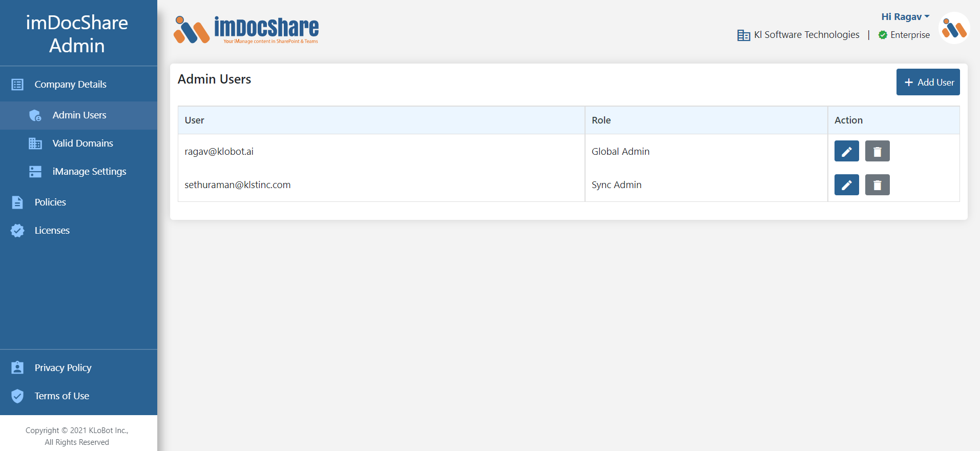Edit the sethuraman@klstinc.com user with pencil icon
This screenshot has width=980, height=451.
(x=846, y=184)
